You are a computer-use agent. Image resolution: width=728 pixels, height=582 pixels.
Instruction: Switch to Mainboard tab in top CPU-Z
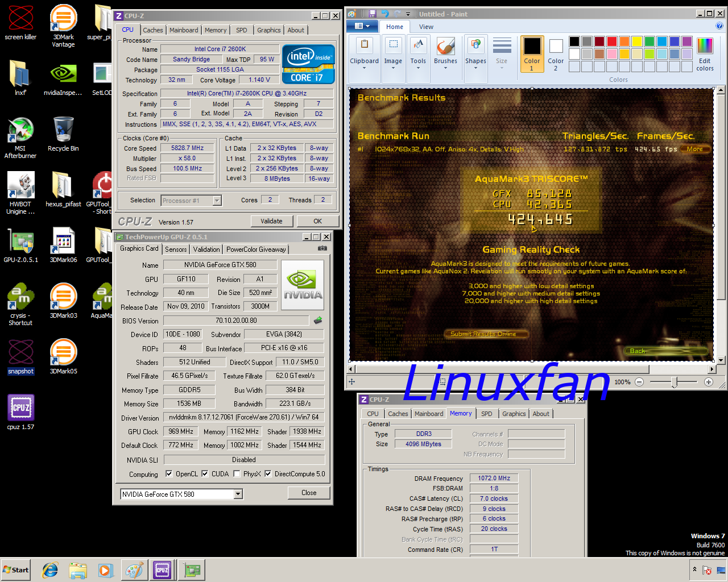tap(184, 30)
